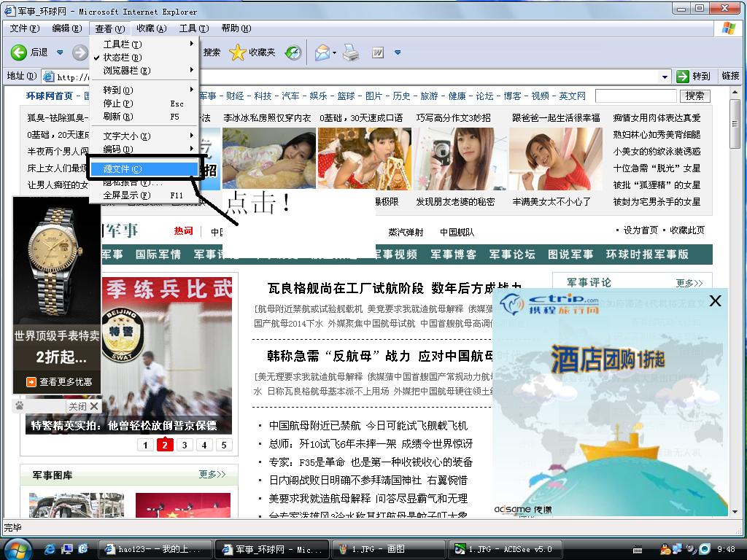The height and width of the screenshot is (560, 747).
Task: Click the thumbnail of girl holding a camera
Action: [x=460, y=159]
